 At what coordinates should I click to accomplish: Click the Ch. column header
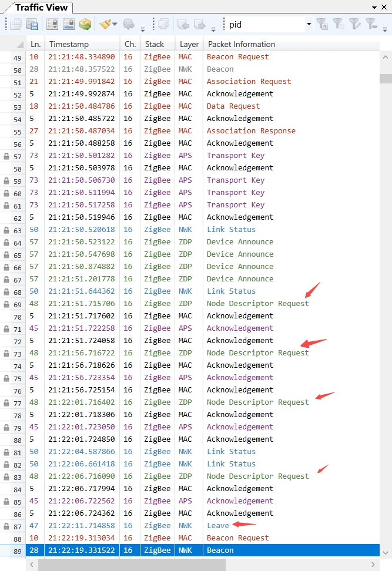tap(130, 44)
